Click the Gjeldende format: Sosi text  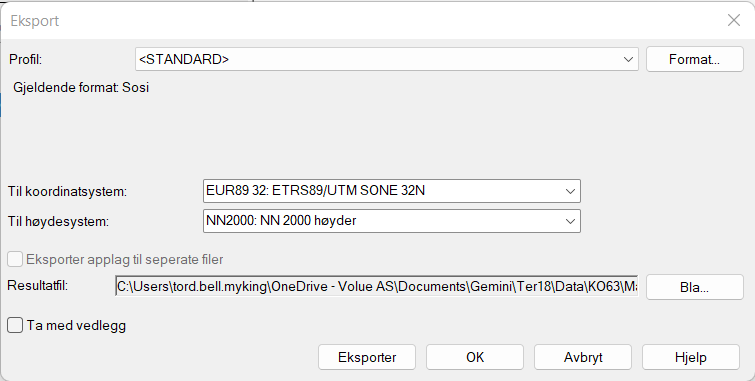pyautogui.click(x=81, y=87)
